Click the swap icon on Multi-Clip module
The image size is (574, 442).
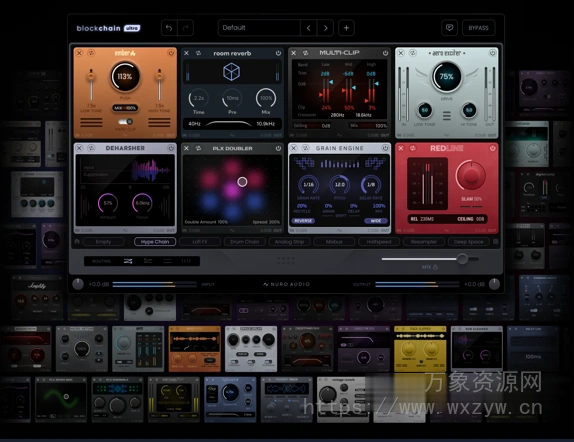305,53
